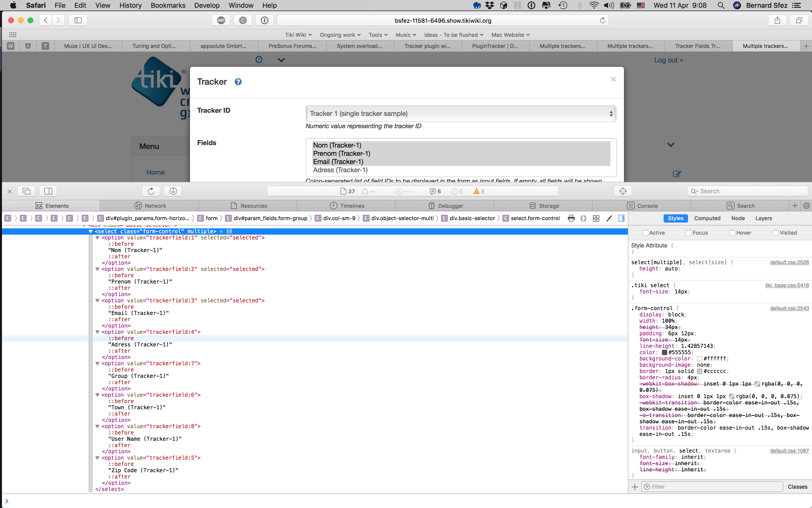Open the Safari favorites grid icon

13,35
